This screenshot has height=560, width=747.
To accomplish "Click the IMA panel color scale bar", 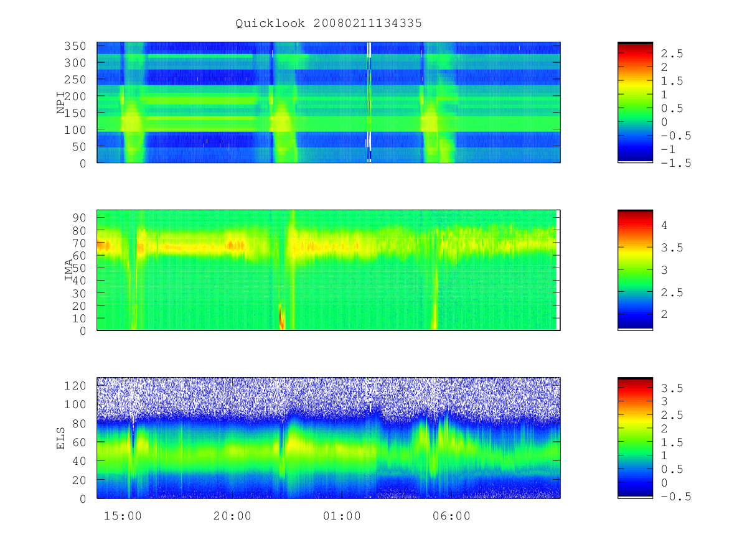I will click(x=635, y=270).
